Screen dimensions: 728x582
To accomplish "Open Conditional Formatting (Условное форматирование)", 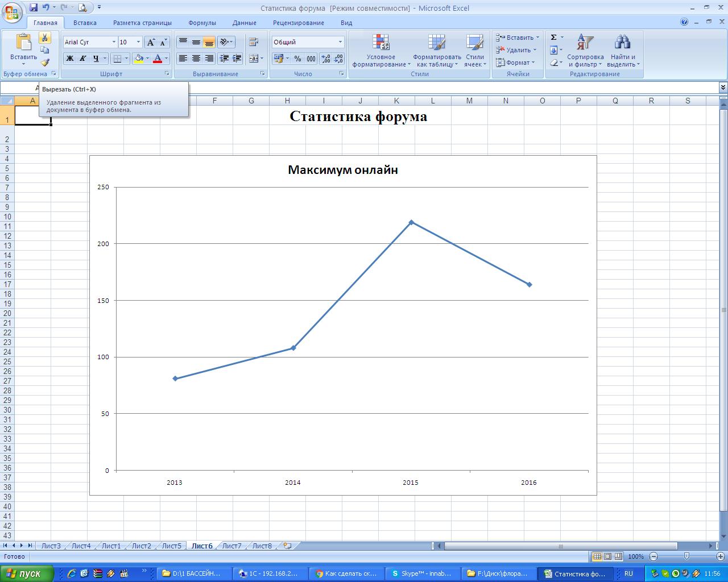I will click(380, 51).
